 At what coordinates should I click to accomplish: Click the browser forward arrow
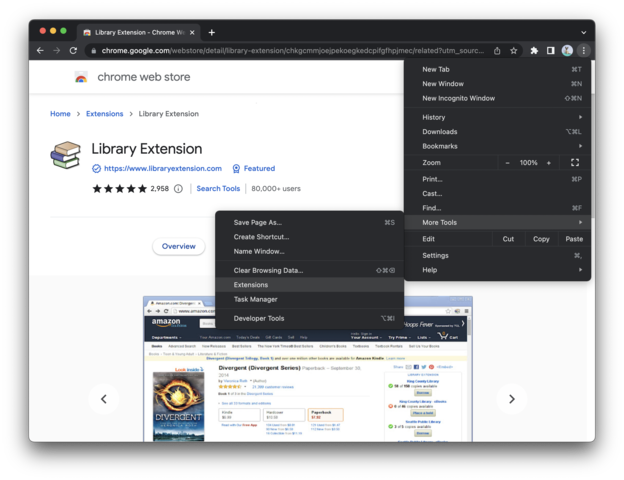pos(57,51)
